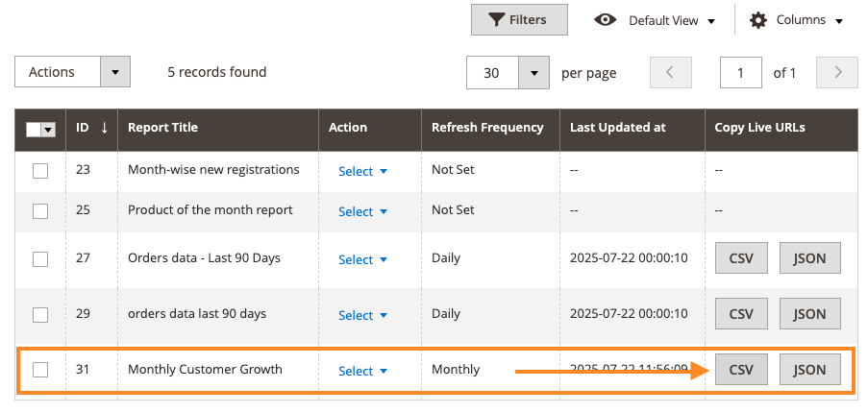Check the Monthly Customer Growth row
This screenshot has width=868, height=413.
point(39,370)
